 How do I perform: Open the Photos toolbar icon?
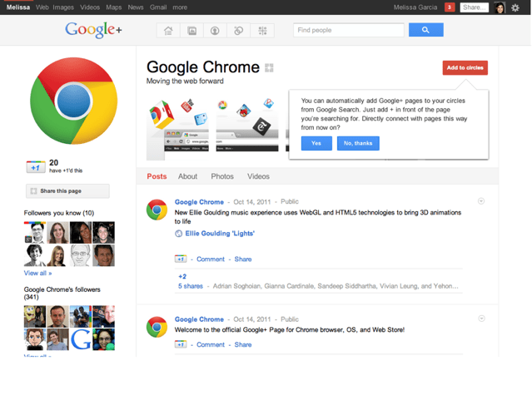(x=191, y=31)
